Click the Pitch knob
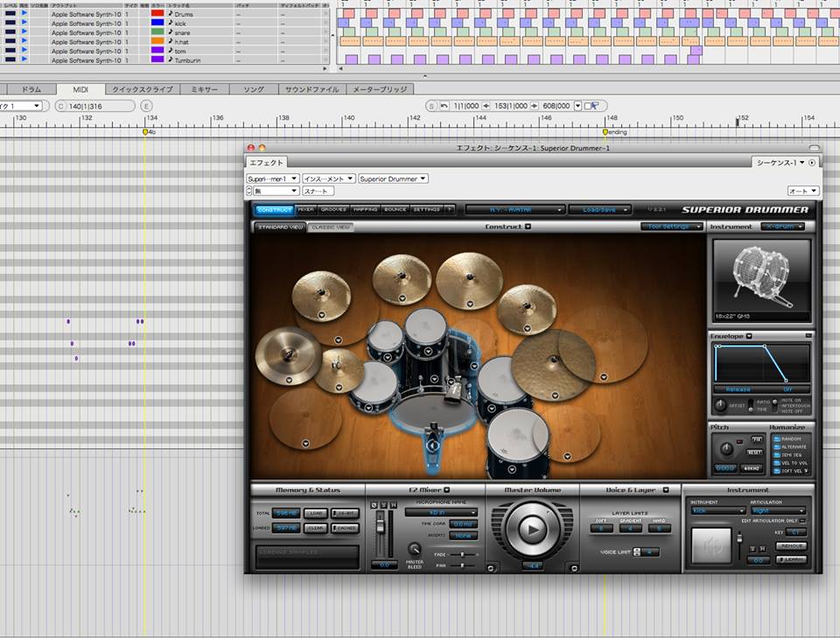The width and height of the screenshot is (840, 638). (x=726, y=449)
